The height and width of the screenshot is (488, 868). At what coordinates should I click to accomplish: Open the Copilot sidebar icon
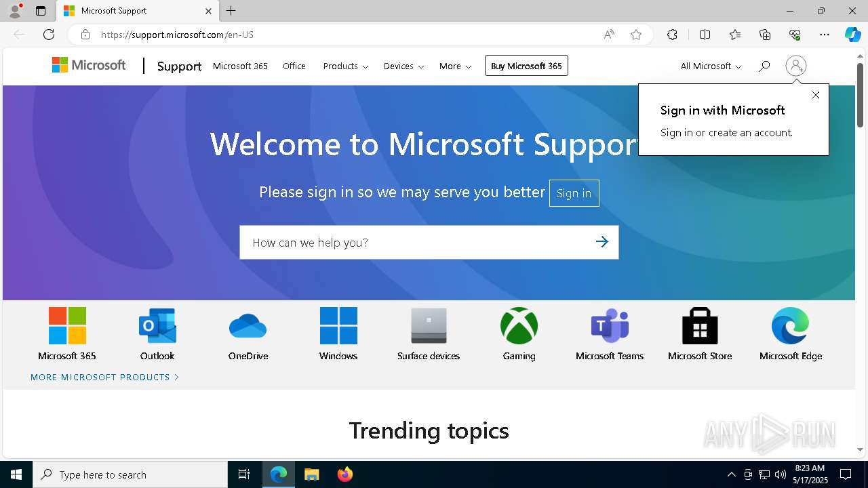(852, 35)
